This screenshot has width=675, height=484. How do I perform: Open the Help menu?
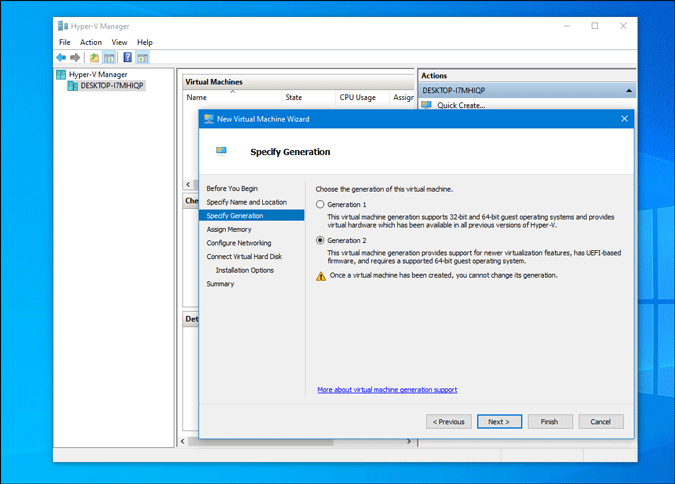[x=145, y=42]
